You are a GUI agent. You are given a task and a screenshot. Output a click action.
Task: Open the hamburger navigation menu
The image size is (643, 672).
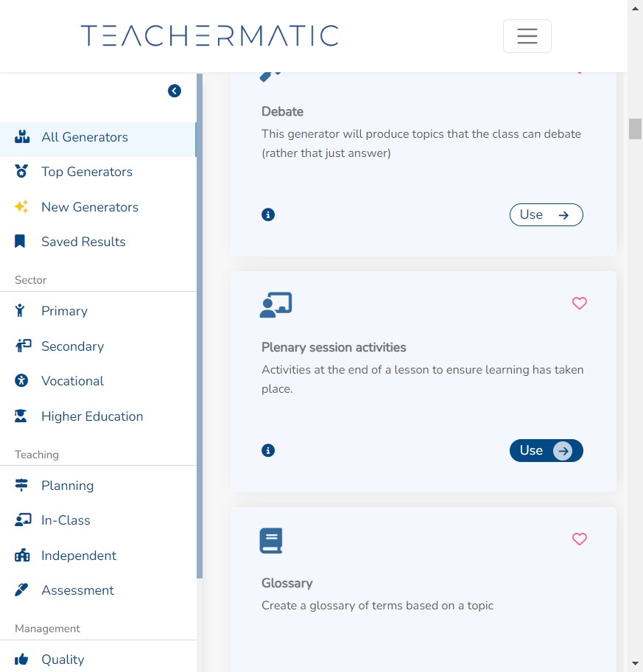coord(527,36)
